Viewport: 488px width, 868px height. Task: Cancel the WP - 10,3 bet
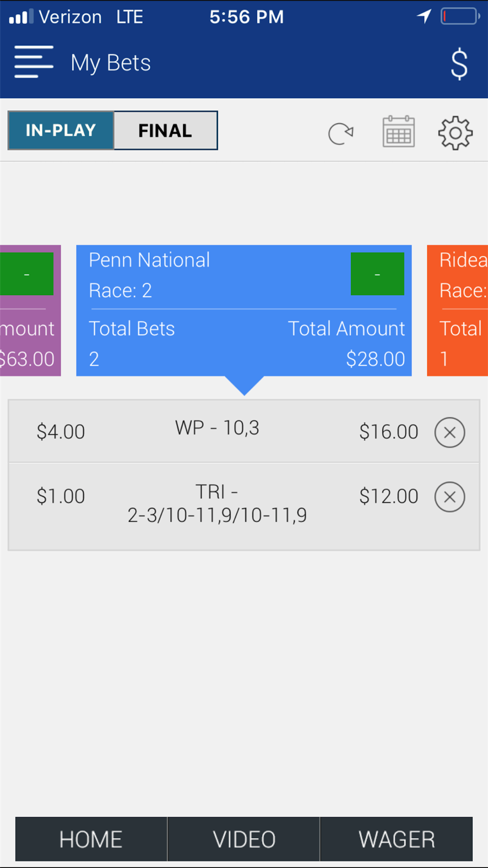tap(449, 432)
